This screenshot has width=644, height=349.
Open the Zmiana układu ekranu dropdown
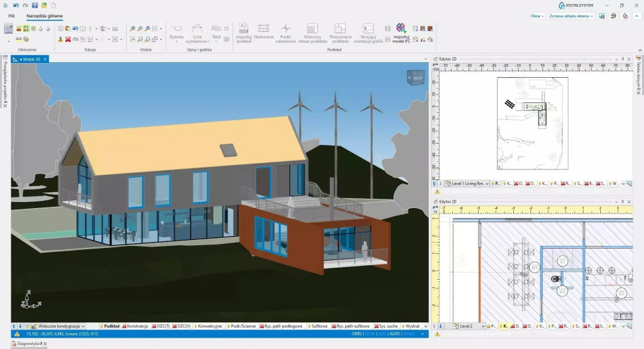(571, 16)
